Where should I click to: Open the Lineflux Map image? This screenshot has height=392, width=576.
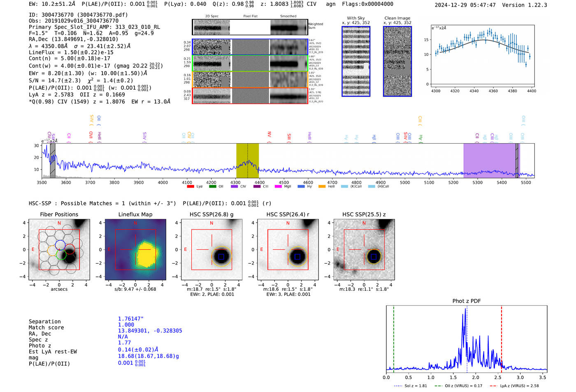[135, 250]
